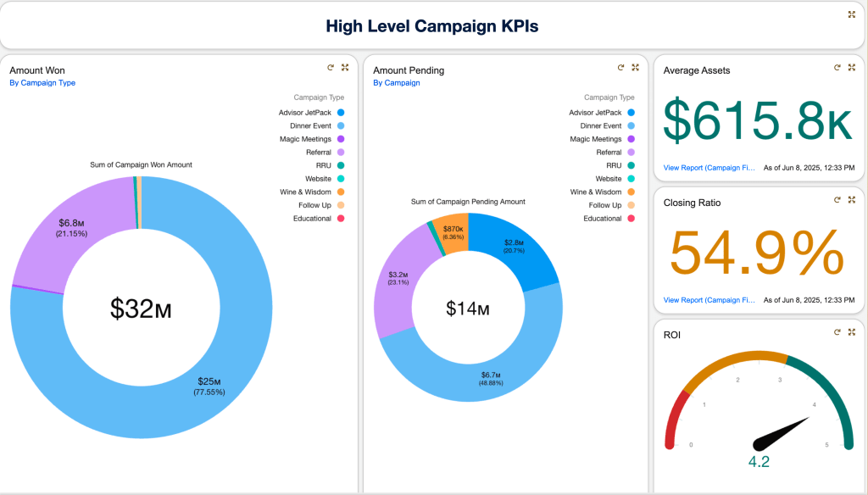This screenshot has height=495, width=868.
Task: Open the By Campaign link under Amount Pending
Action: pyautogui.click(x=397, y=83)
